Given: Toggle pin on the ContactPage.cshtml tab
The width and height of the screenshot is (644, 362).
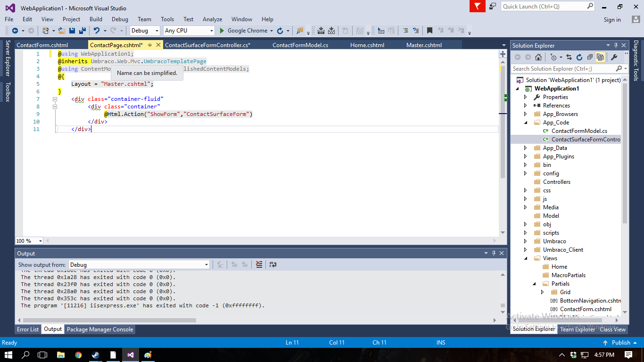Looking at the screenshot, I should pyautogui.click(x=149, y=45).
